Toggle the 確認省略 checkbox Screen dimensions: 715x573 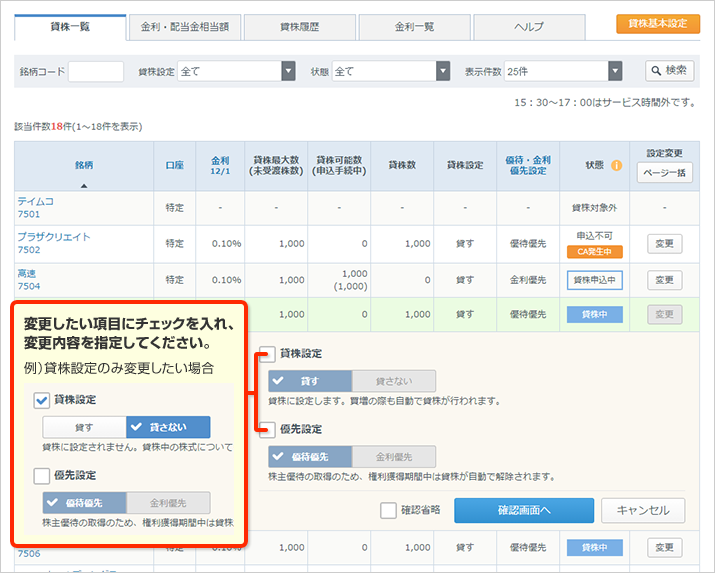[389, 511]
